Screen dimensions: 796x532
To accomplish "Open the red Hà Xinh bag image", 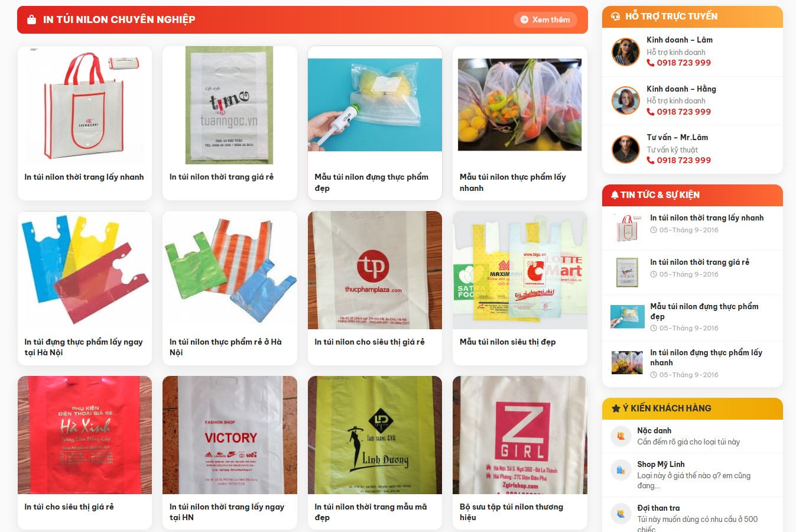I will [x=85, y=435].
